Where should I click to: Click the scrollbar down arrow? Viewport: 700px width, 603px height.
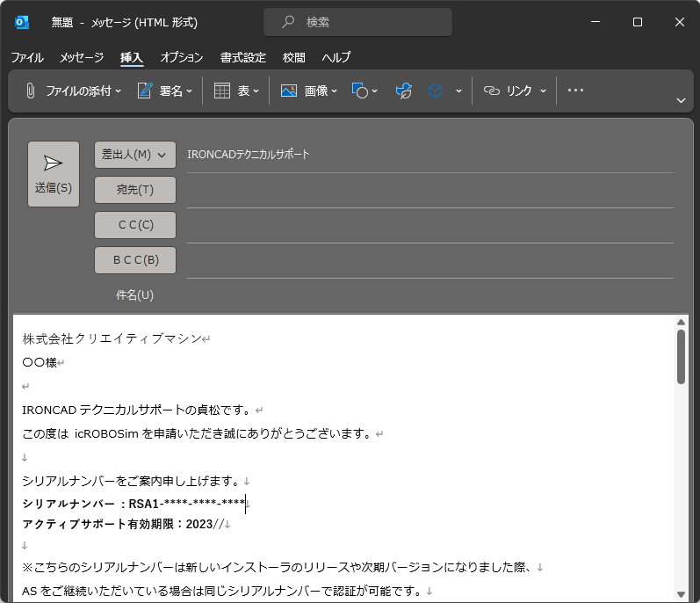click(681, 594)
